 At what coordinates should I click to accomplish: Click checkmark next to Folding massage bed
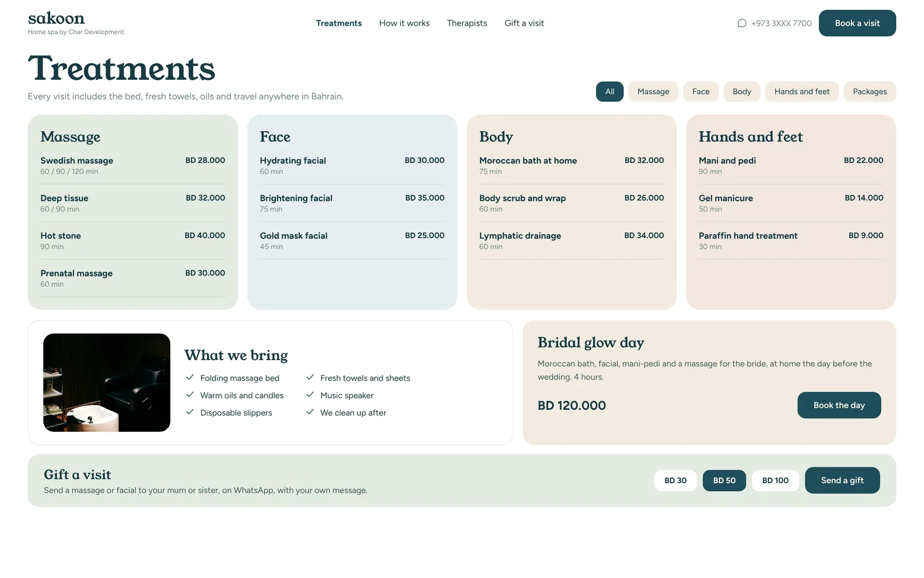pos(190,377)
